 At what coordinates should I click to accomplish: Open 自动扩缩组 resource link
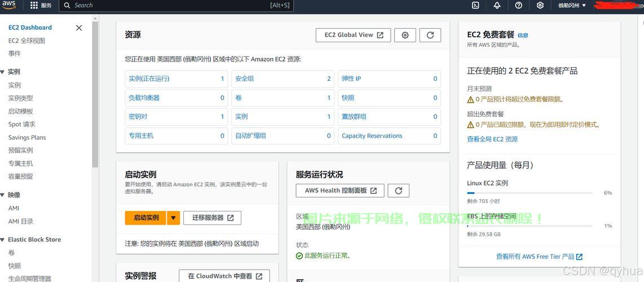click(x=250, y=135)
